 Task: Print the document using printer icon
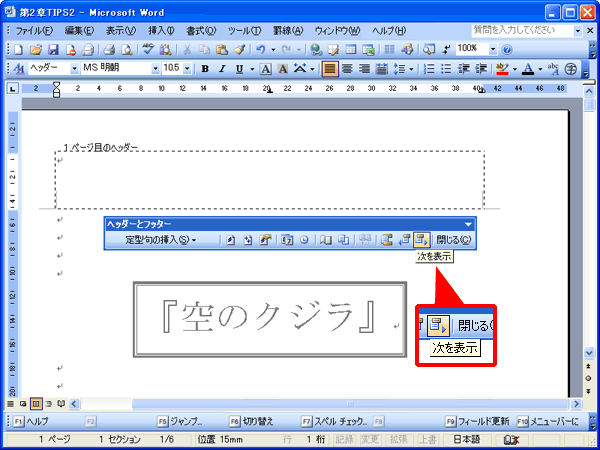click(109, 49)
